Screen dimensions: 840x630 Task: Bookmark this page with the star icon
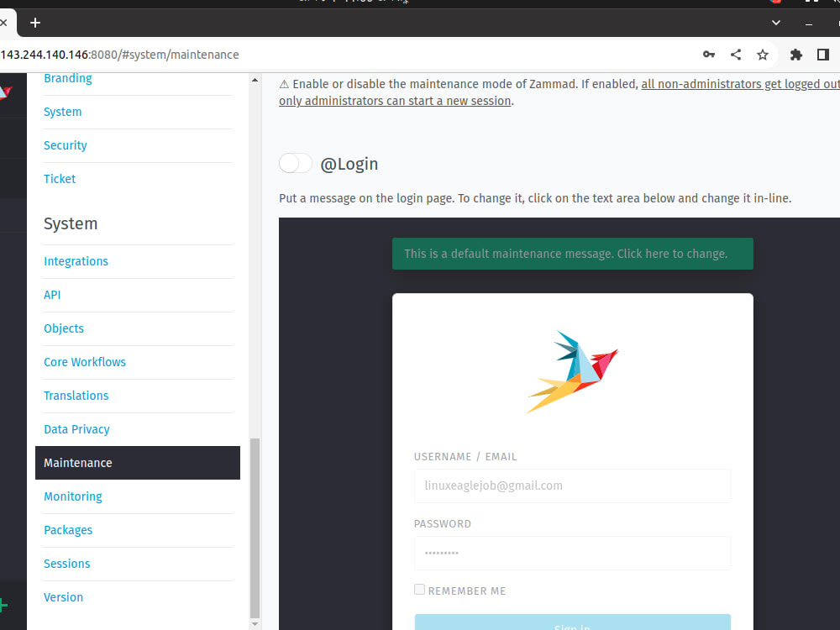[x=763, y=54]
